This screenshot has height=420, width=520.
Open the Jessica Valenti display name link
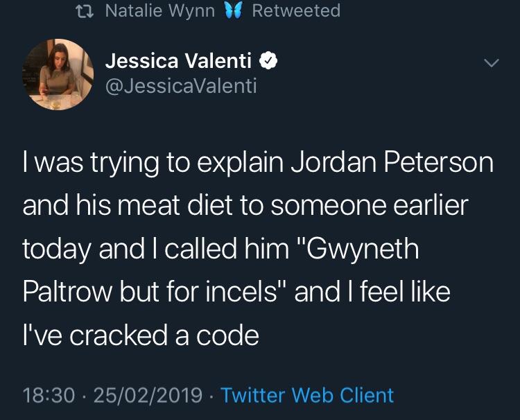coord(178,62)
